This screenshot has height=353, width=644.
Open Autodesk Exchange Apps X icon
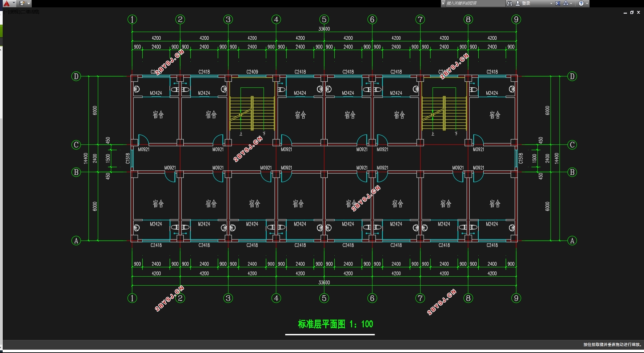tap(558, 3)
